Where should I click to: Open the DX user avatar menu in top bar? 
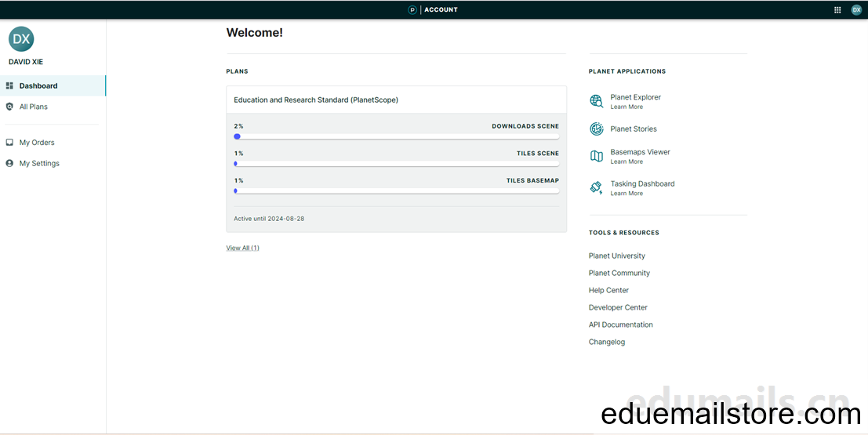[856, 10]
